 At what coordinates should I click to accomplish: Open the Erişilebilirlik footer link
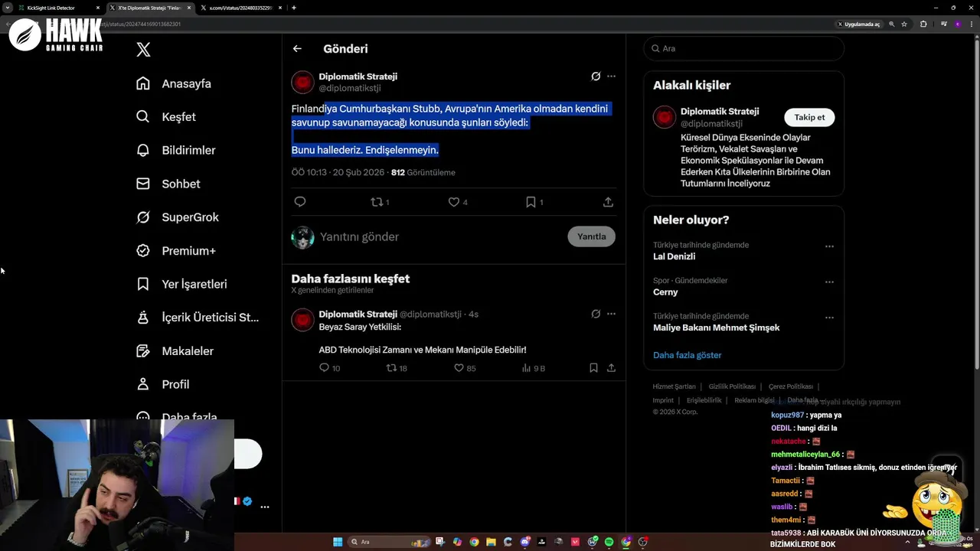coord(704,400)
